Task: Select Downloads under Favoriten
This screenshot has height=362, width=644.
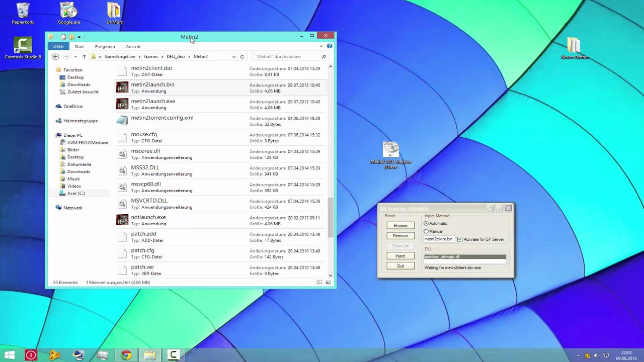Action: [x=78, y=84]
